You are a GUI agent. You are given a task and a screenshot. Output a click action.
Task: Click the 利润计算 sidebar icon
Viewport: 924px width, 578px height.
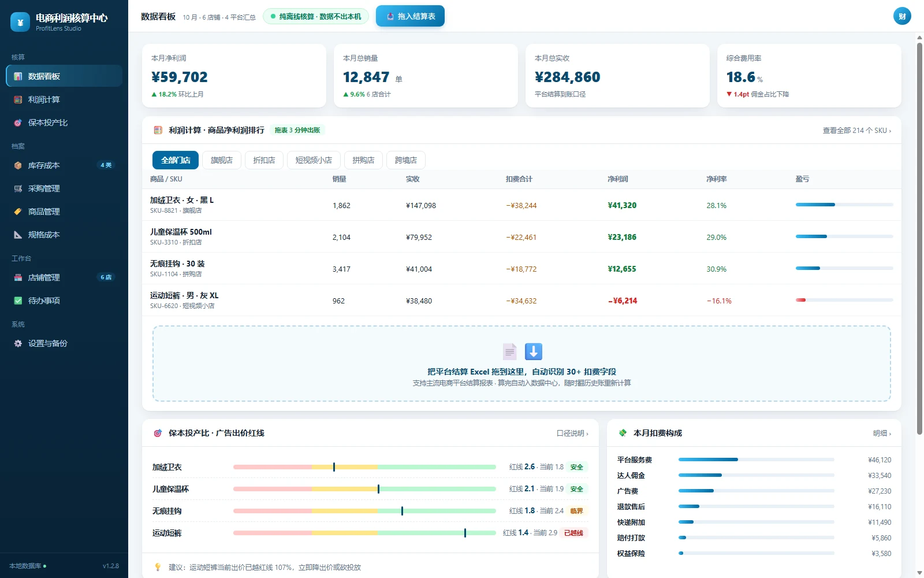[18, 99]
